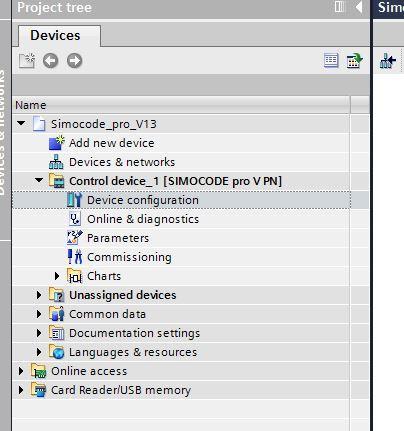The image size is (404, 431).
Task: Select the Common data label
Action: click(107, 314)
